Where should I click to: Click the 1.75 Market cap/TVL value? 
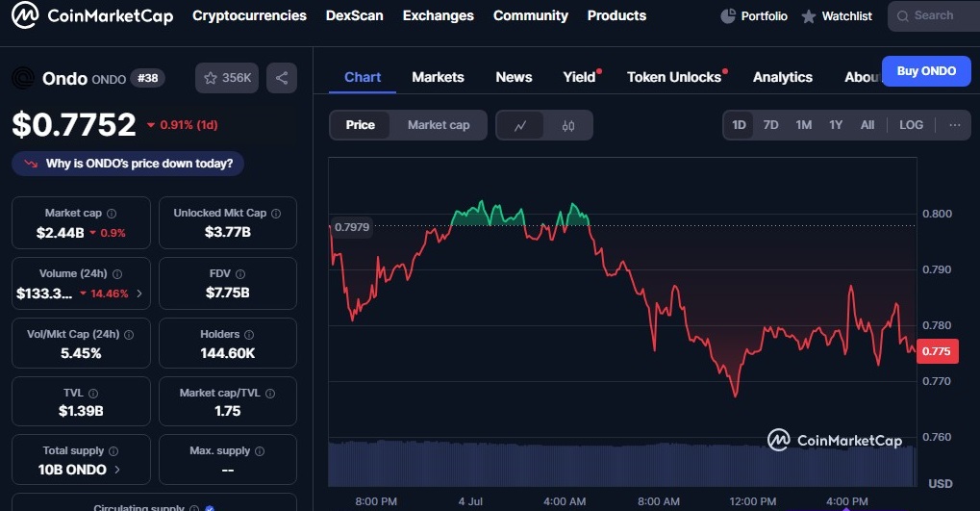228,411
